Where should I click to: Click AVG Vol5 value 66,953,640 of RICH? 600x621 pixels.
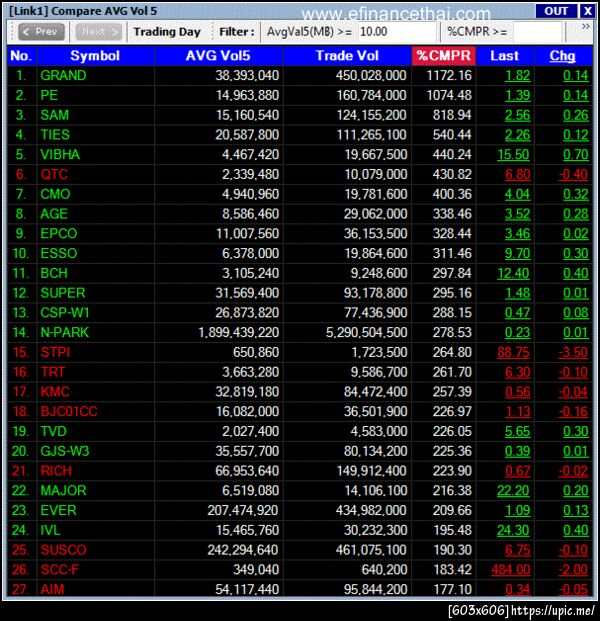(247, 471)
